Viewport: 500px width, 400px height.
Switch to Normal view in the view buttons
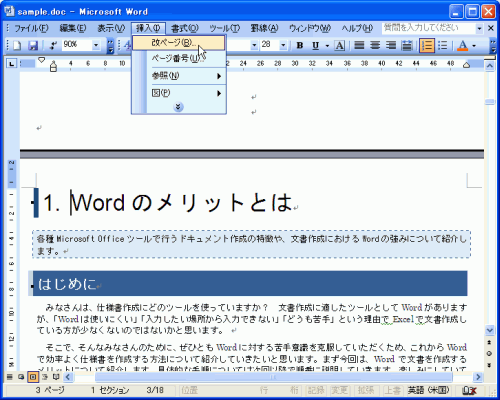(x=10, y=377)
